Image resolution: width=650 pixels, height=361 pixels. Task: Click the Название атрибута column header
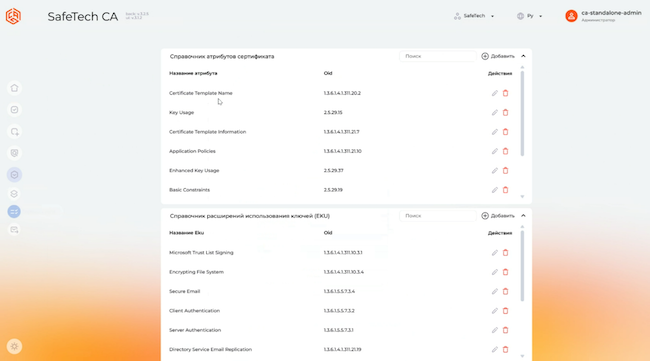[x=193, y=73]
